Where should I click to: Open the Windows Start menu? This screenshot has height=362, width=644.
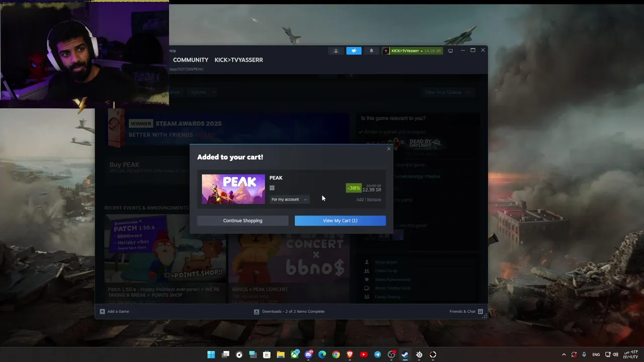coord(211,354)
